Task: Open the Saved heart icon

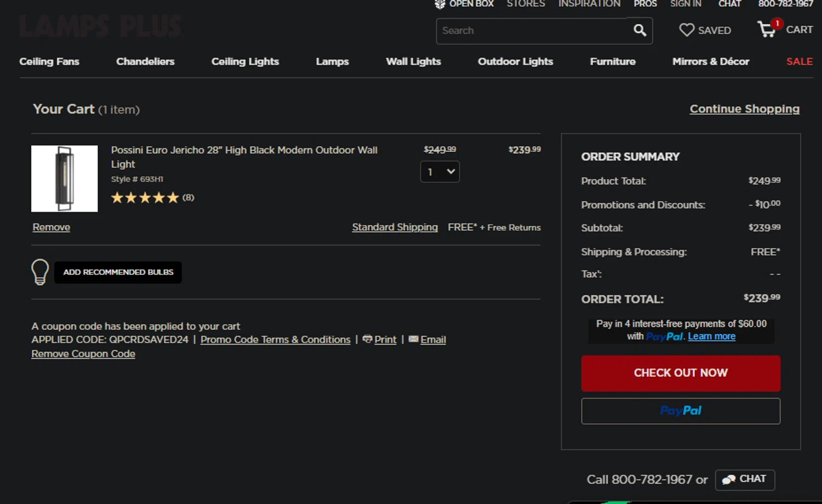Action: [687, 30]
